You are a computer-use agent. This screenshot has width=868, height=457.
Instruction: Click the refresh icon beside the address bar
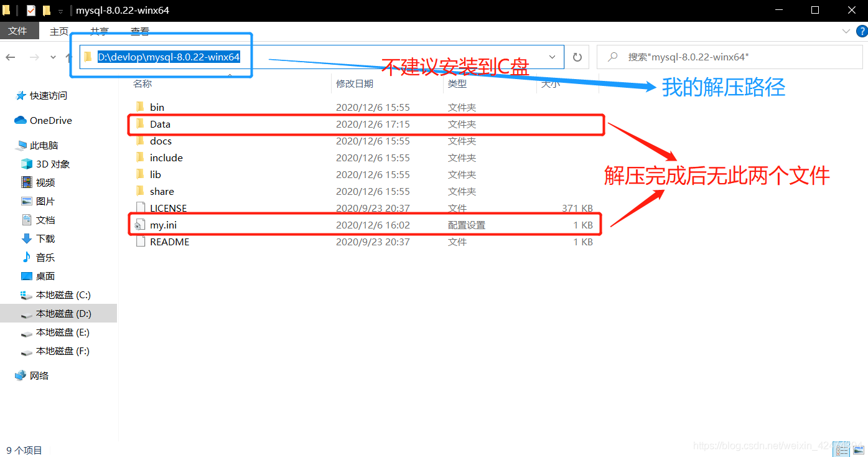pos(577,57)
